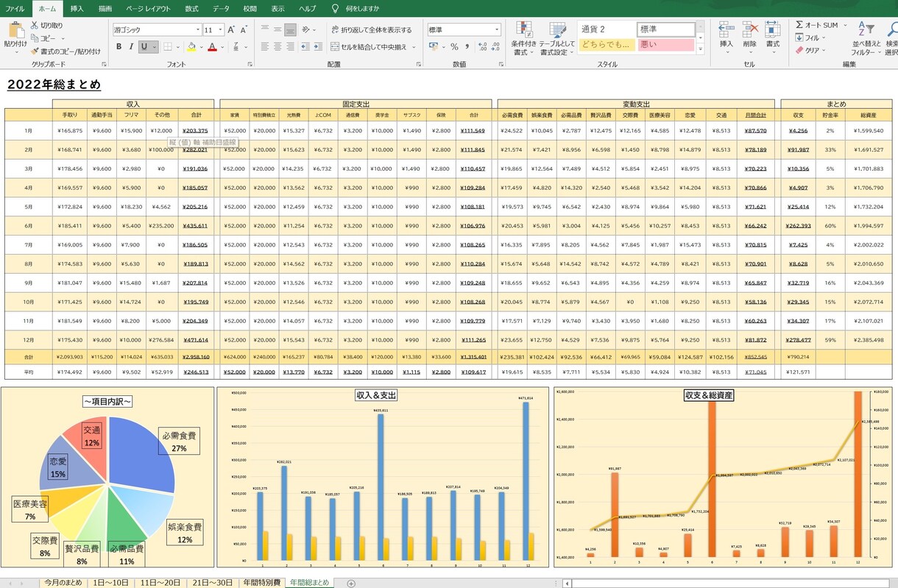Toggle bottom vertical alignment
The width and height of the screenshot is (898, 588).
click(290, 30)
